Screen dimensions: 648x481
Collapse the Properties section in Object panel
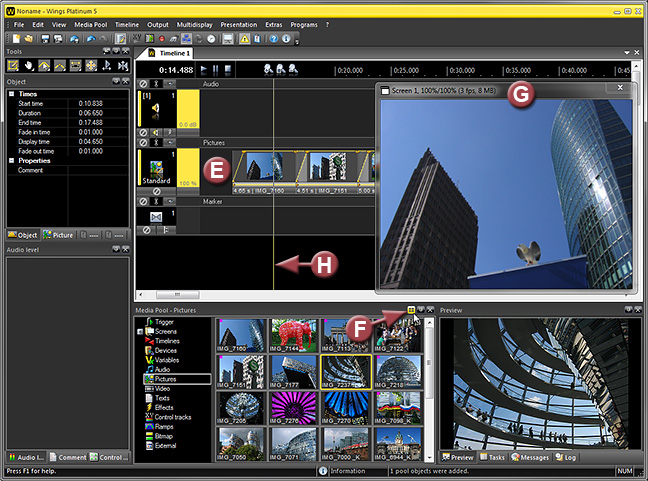pyautogui.click(x=12, y=160)
